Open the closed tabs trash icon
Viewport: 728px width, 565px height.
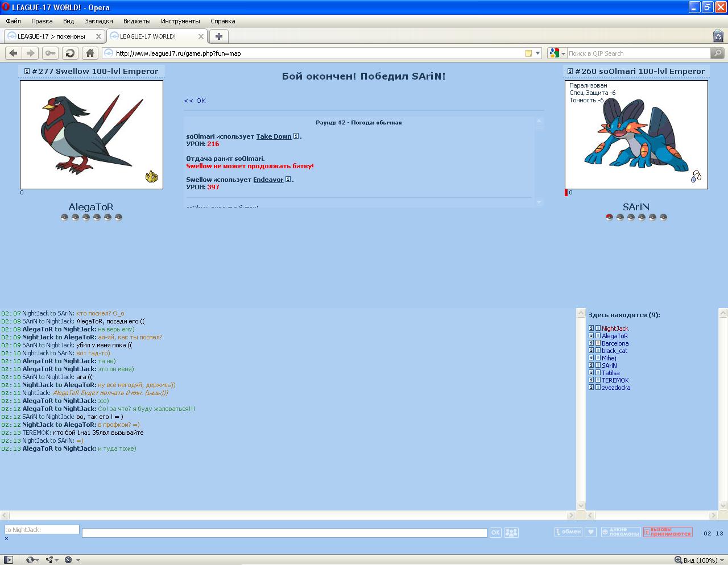click(718, 36)
